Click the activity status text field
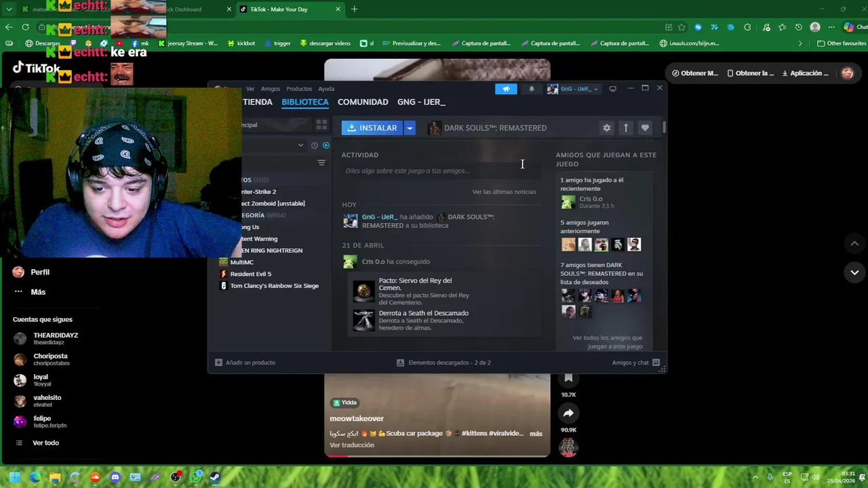Screen dimensions: 868x488 (x=441, y=171)
